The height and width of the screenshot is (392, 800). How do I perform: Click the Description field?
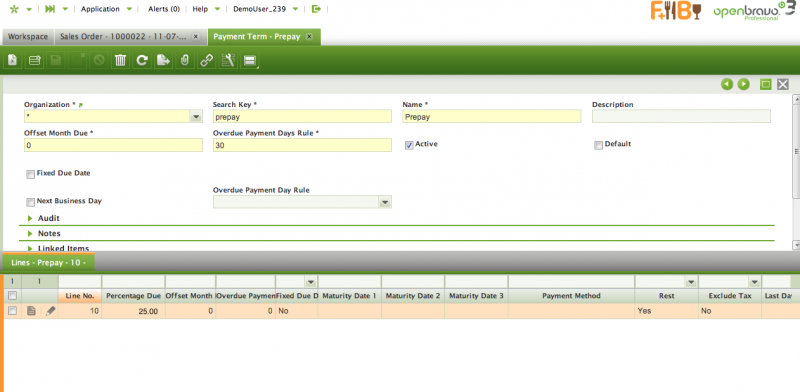681,117
